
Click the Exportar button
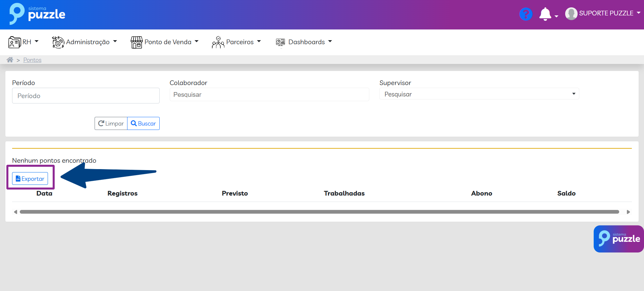(30, 178)
